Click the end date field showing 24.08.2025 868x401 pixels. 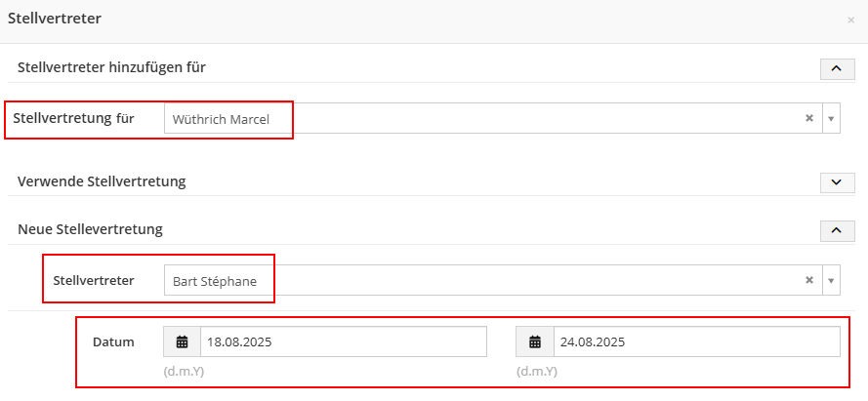696,341
